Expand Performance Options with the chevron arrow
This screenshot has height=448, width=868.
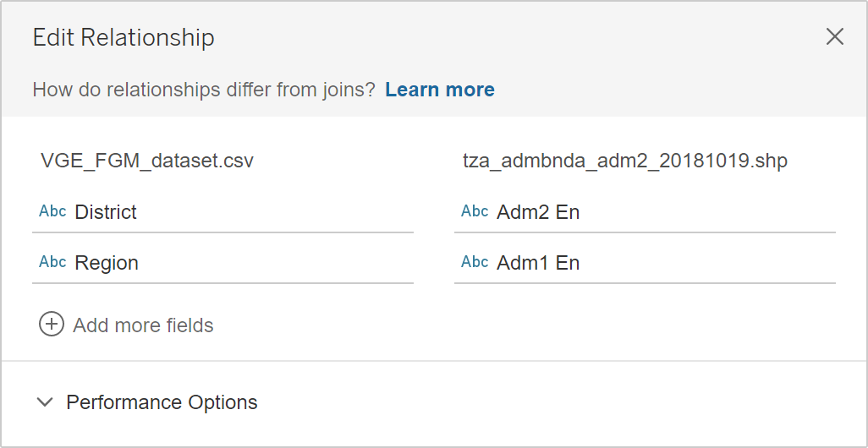(x=45, y=402)
